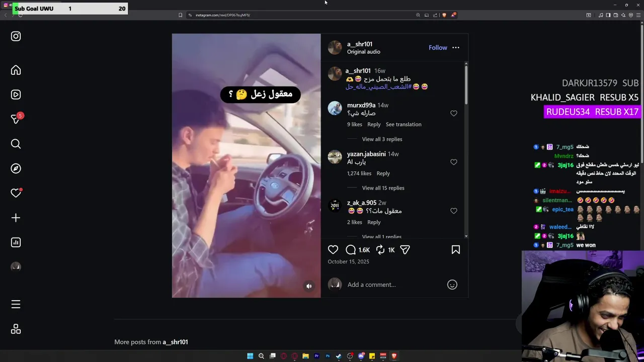Click the browser address bar URL
Screen dimensions: 644x362
(223, 15)
